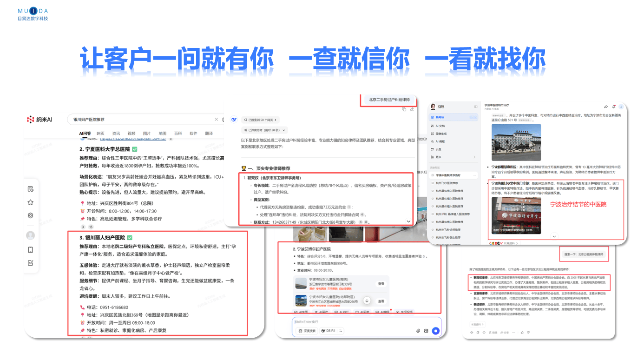Expand the 已深度思考 thinking section
Image resolution: width=644 pixels, height=361 pixels.
(264, 130)
